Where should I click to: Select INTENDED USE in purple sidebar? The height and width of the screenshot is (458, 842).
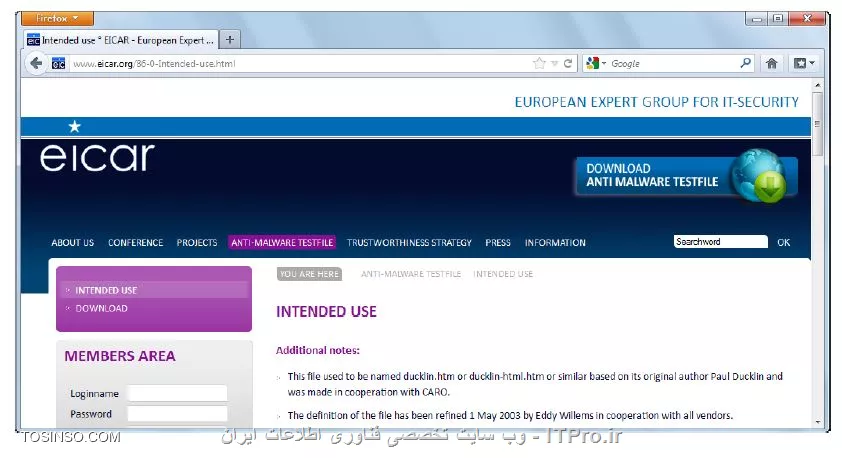(106, 290)
